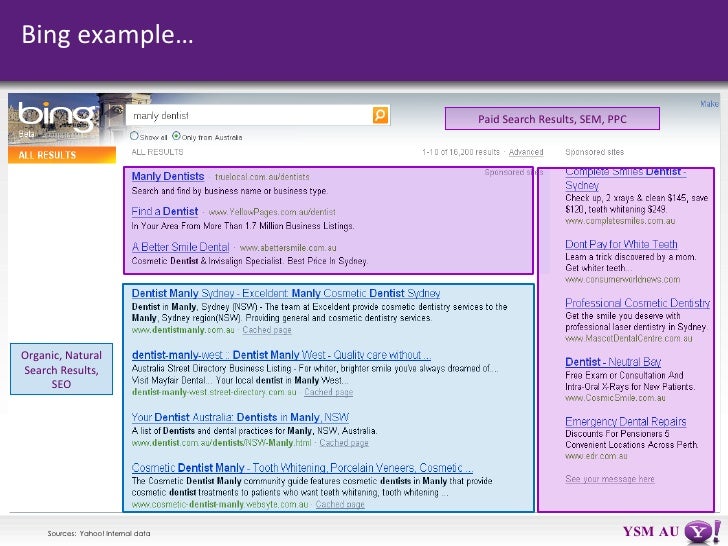Select the 'Show all' radio button
The width and height of the screenshot is (728, 546).
point(134,136)
